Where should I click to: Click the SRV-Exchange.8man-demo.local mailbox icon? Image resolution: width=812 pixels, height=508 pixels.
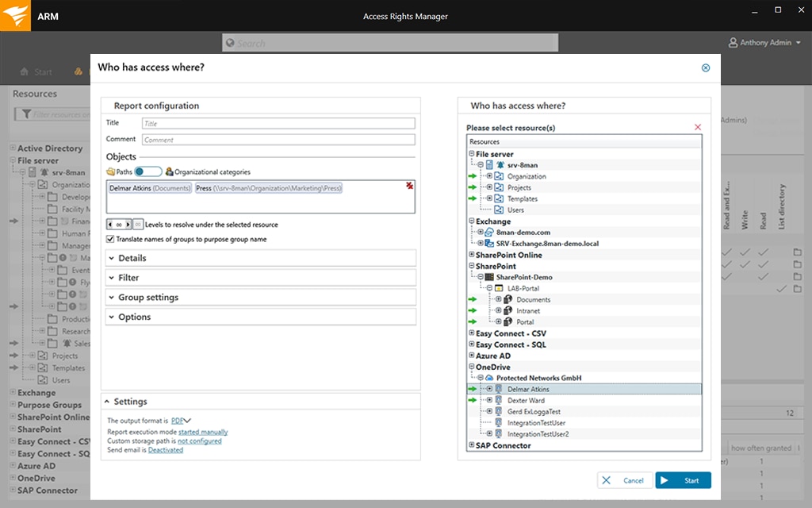(x=489, y=244)
